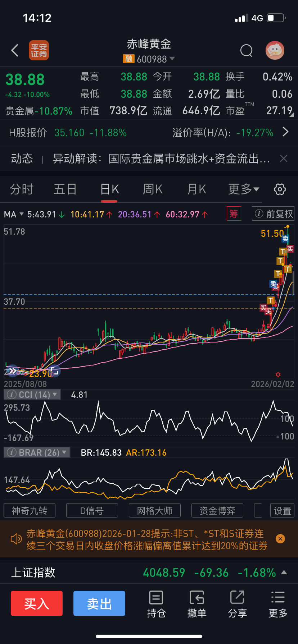Screen dimensions: 298x644
Task: Tap the 卖 marker near 51.50
Action: point(285,239)
